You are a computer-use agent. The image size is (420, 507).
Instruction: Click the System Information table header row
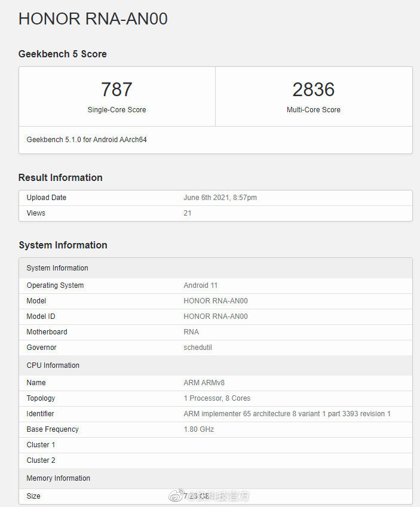(216, 268)
